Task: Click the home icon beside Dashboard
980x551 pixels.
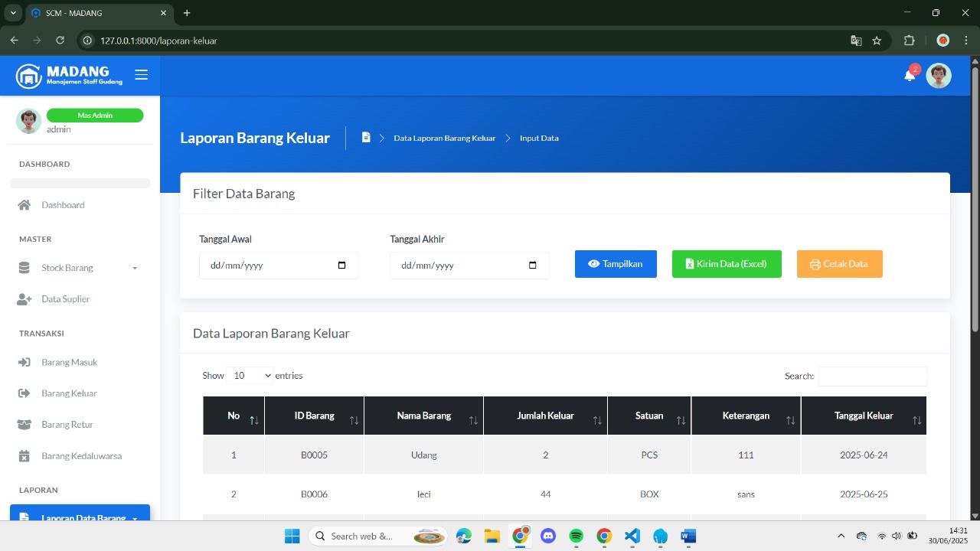Action: 24,205
